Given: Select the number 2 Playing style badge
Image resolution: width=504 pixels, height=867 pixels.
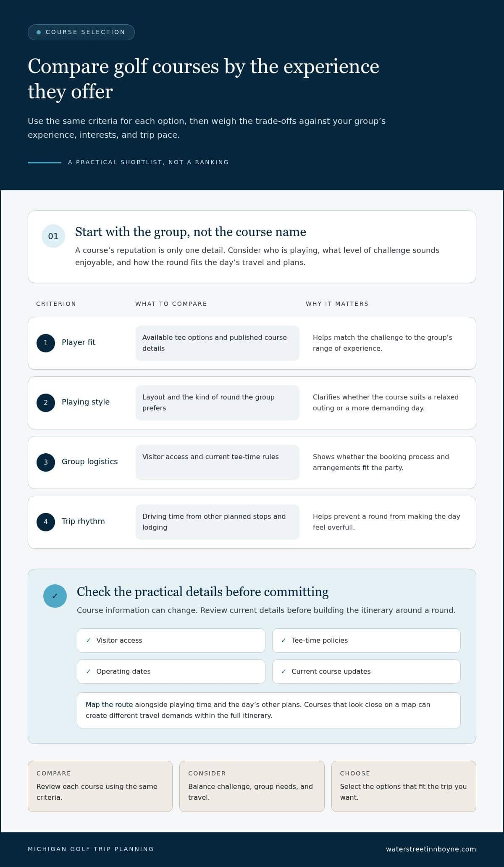Looking at the screenshot, I should click(x=46, y=403).
